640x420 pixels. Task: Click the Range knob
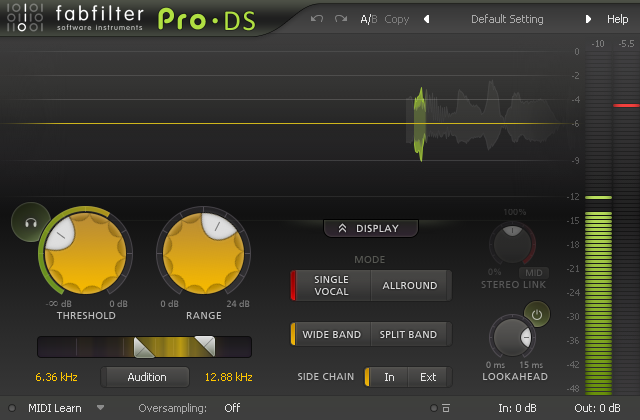(x=203, y=253)
